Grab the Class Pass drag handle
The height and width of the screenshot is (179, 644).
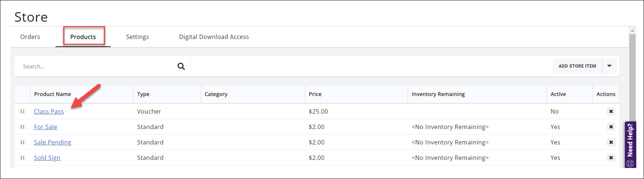[22, 111]
